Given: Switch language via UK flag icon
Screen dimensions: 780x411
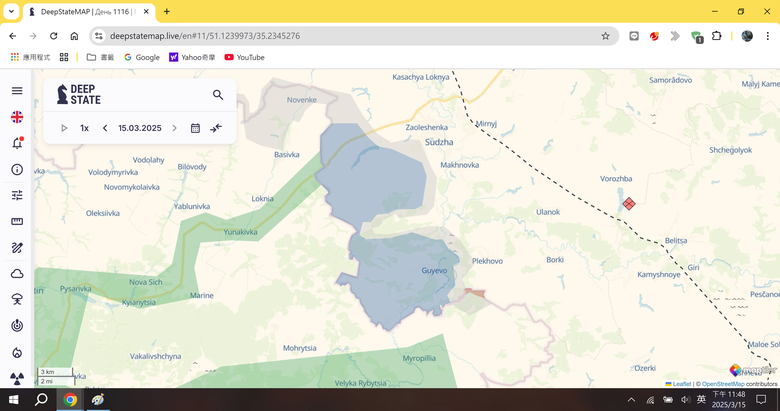Looking at the screenshot, I should [17, 117].
